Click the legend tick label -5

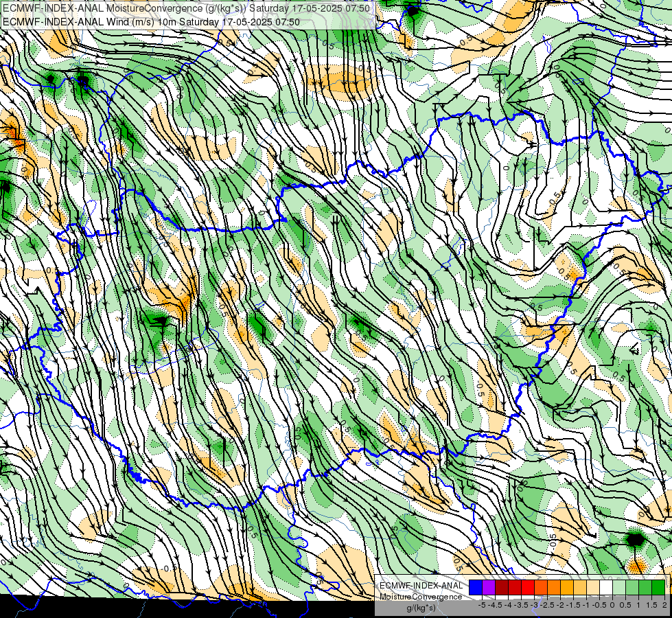point(482,605)
